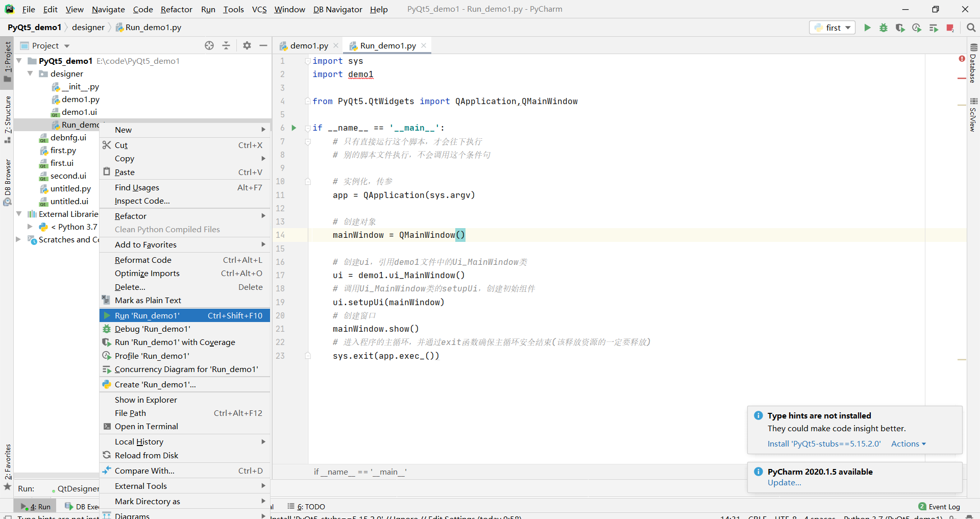Click the 'if __name__ == '__main__'' editor breadcrumb
The width and height of the screenshot is (980, 519).
pyautogui.click(x=360, y=472)
